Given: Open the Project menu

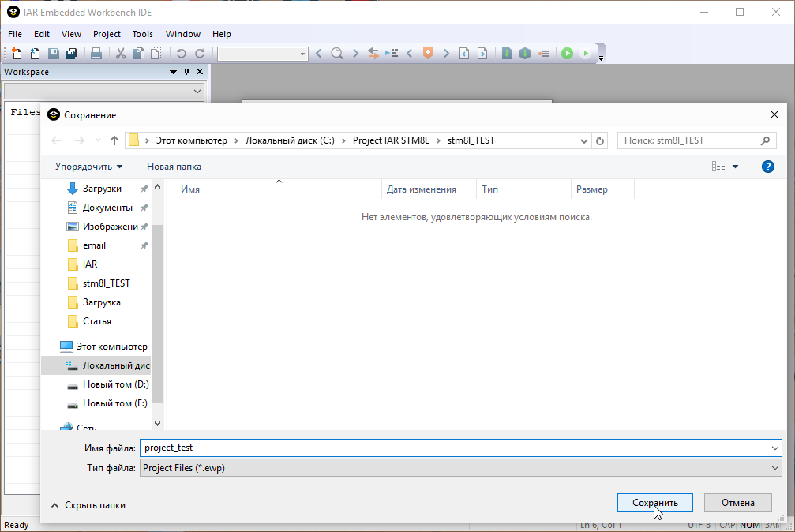Looking at the screenshot, I should (x=107, y=34).
